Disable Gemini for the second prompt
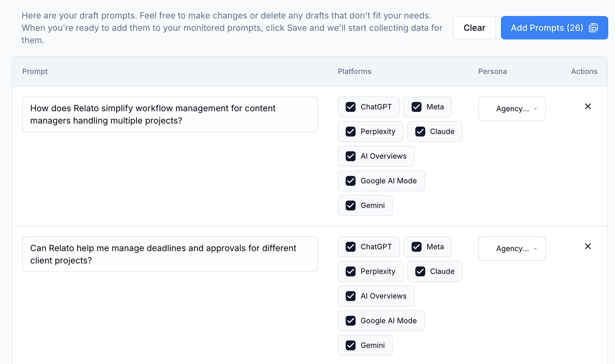This screenshot has height=364, width=615. tap(351, 345)
